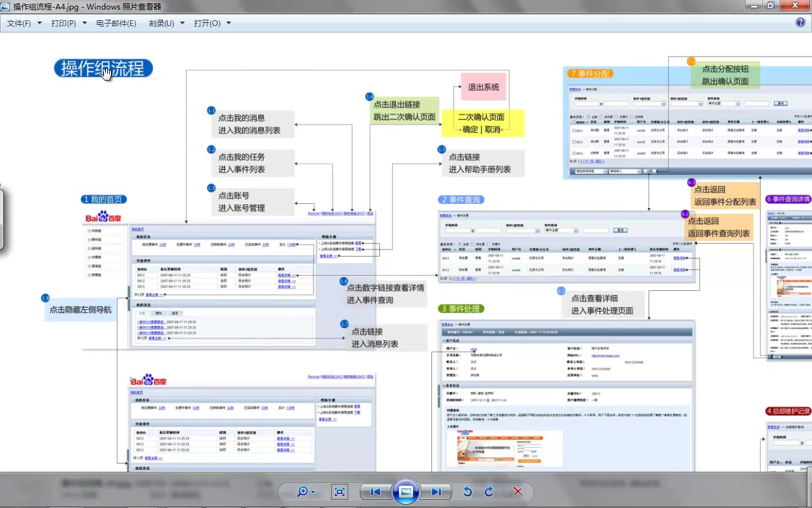Go to the next photo
812x508 pixels.
coord(436,491)
